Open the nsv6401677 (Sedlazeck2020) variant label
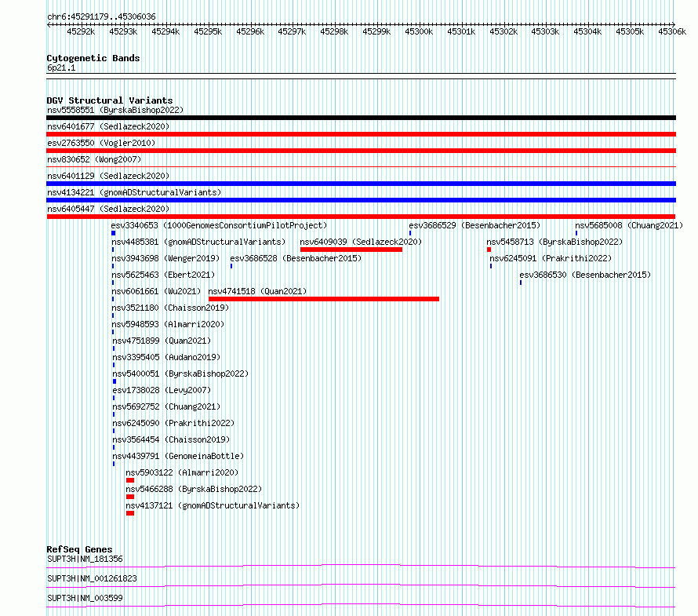The height and width of the screenshot is (616, 698). 108,126
